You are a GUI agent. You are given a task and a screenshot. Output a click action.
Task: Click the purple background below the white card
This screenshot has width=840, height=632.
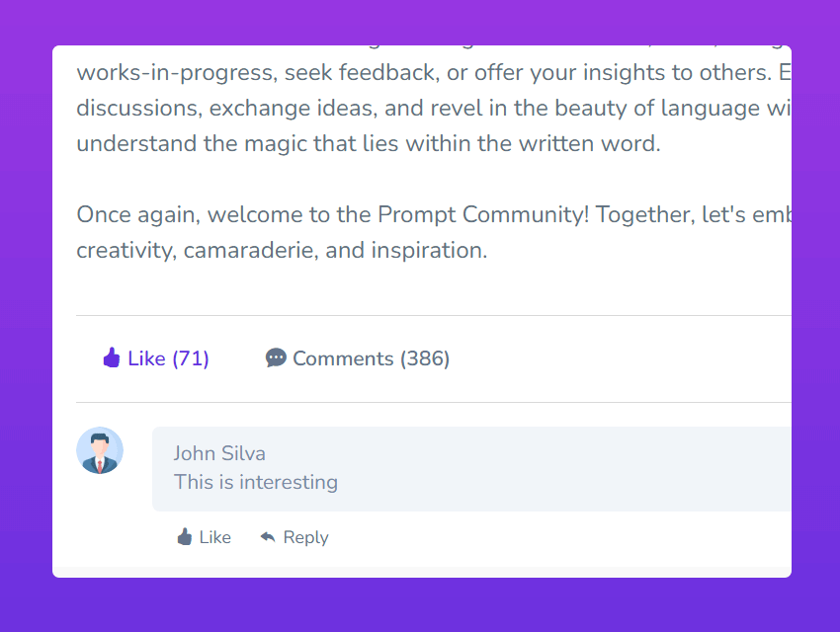[x=420, y=604]
